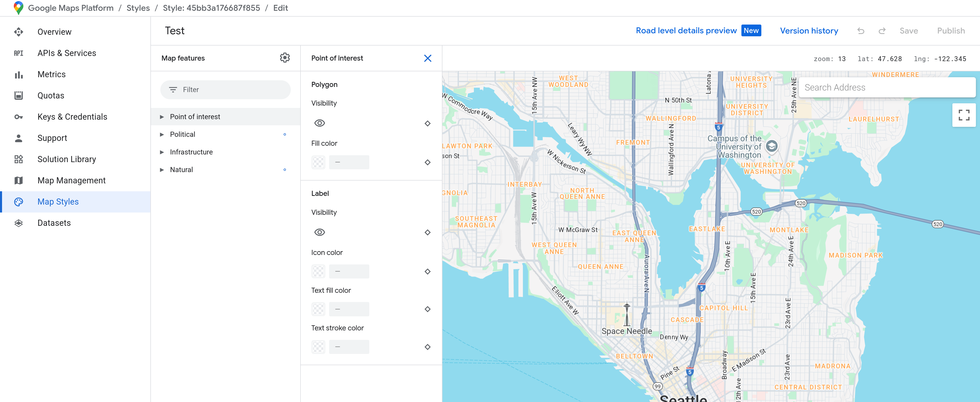This screenshot has width=980, height=402.
Task: Toggle Label visibility eye icon
Action: 319,232
